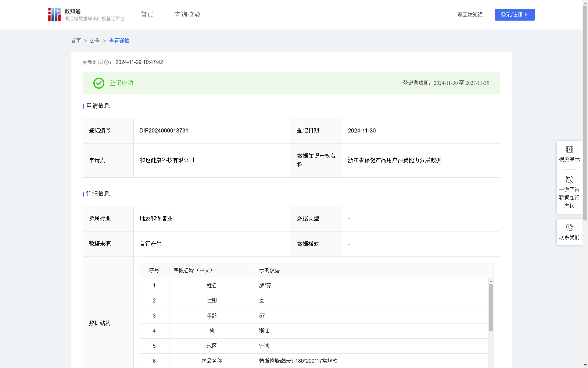Screen dimensions: 588x368
Task: Click the 返回数知通 link
Action: pos(470,15)
